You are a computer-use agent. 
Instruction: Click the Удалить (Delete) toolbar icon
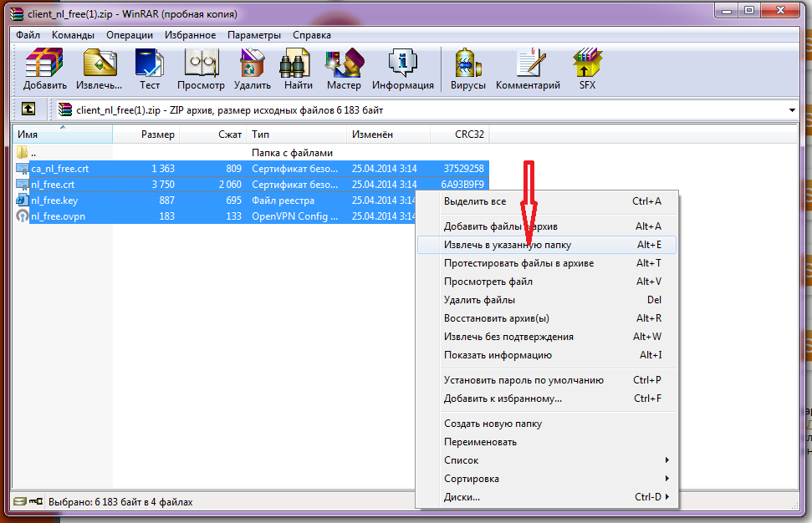pos(253,63)
